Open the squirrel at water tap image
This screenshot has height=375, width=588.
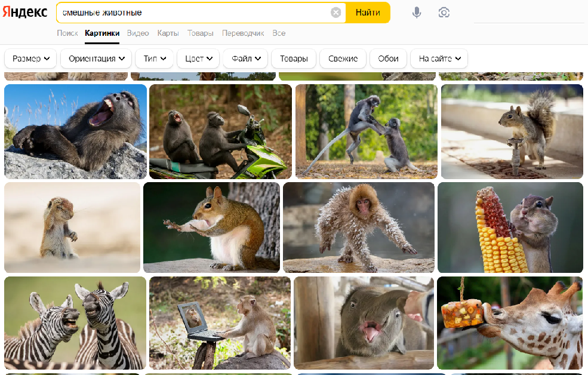(x=512, y=131)
